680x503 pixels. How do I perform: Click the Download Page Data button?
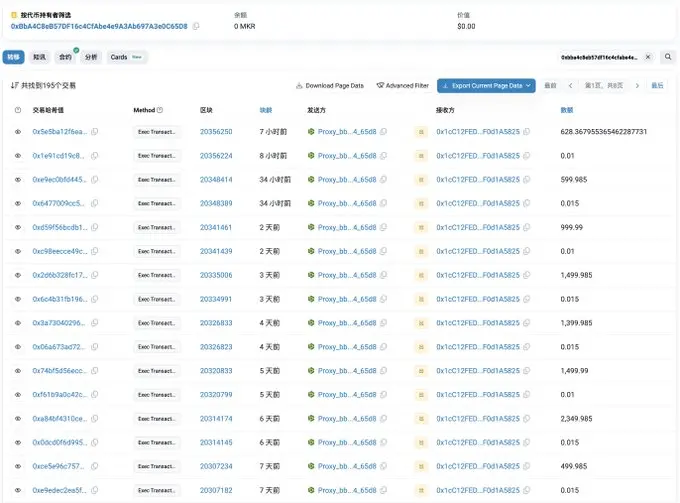tap(330, 86)
